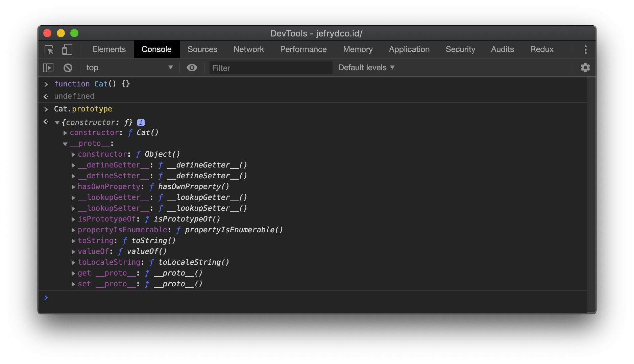Screen dimensions: 634x364
Task: Switch to the Security tab
Action: click(460, 49)
